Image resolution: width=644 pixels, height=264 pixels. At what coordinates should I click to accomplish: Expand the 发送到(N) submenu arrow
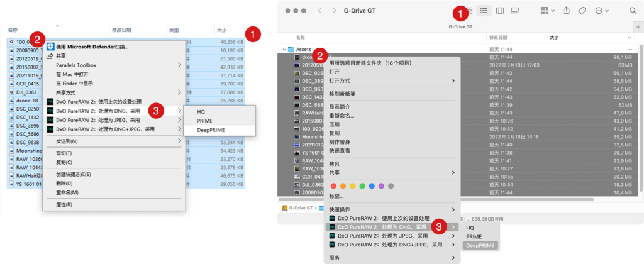(x=179, y=141)
